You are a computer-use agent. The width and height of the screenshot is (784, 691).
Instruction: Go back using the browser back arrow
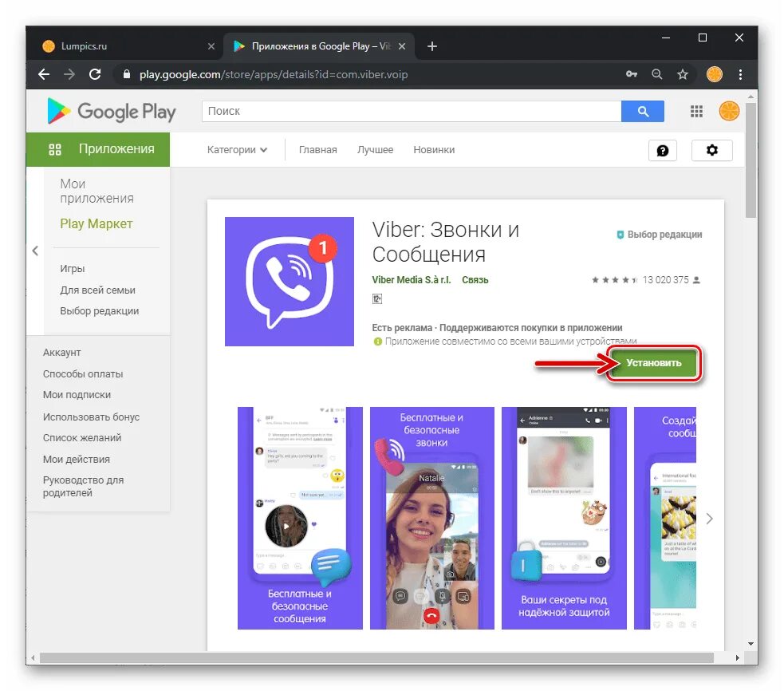coord(44,74)
